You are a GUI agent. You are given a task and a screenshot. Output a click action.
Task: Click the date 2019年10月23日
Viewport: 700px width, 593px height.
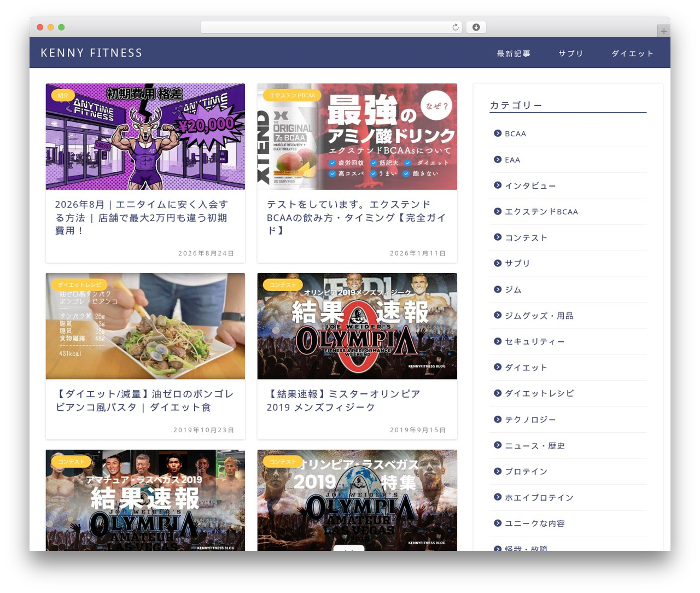tap(204, 430)
